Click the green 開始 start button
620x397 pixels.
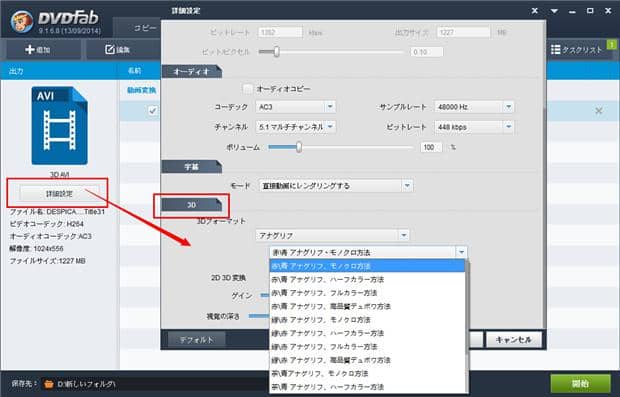point(580,383)
